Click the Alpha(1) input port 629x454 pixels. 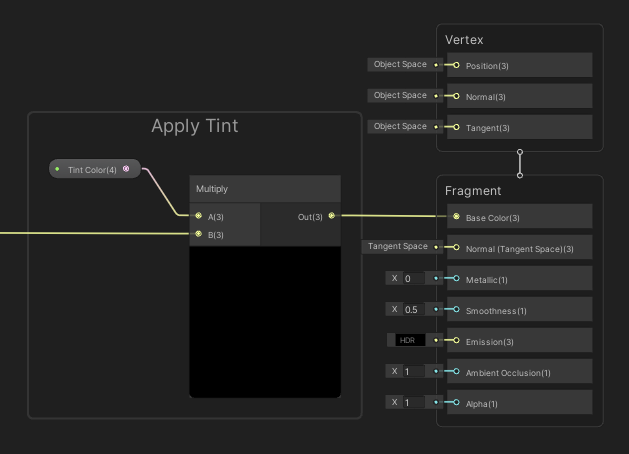click(x=456, y=402)
